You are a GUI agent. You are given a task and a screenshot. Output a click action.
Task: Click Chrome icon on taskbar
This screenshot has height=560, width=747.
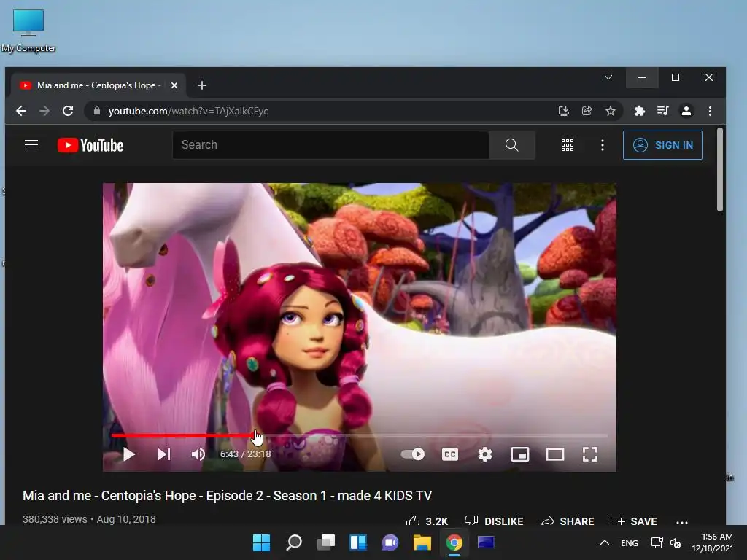coord(454,542)
